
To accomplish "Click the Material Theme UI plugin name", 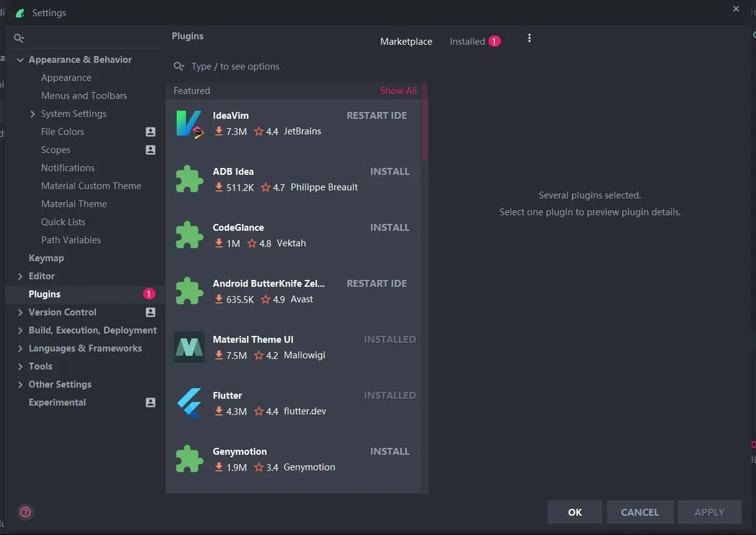I will (253, 340).
